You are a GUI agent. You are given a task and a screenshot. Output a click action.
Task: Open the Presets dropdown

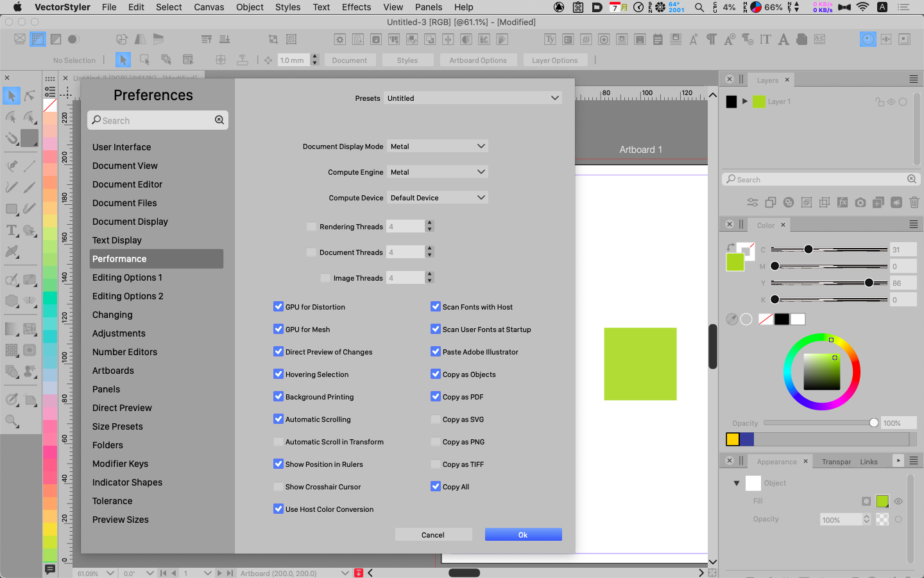[x=473, y=98]
